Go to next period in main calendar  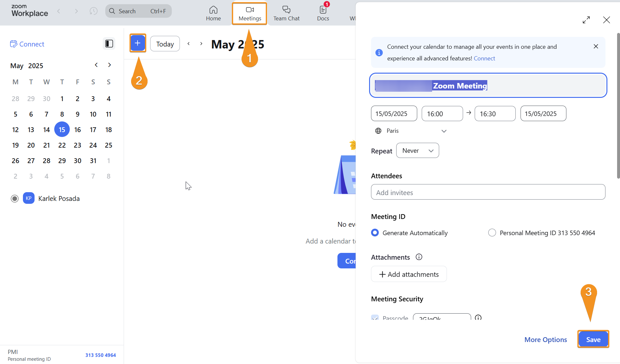[x=201, y=44]
